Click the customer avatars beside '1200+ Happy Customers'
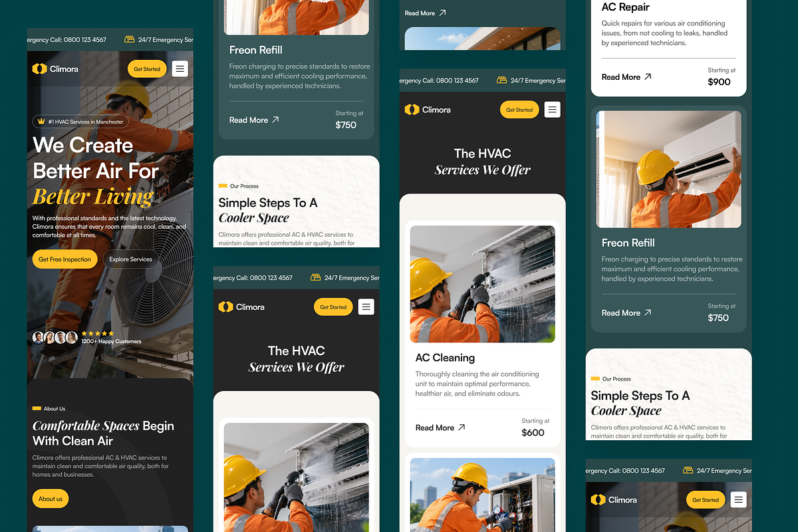The image size is (798, 532). coord(55,337)
